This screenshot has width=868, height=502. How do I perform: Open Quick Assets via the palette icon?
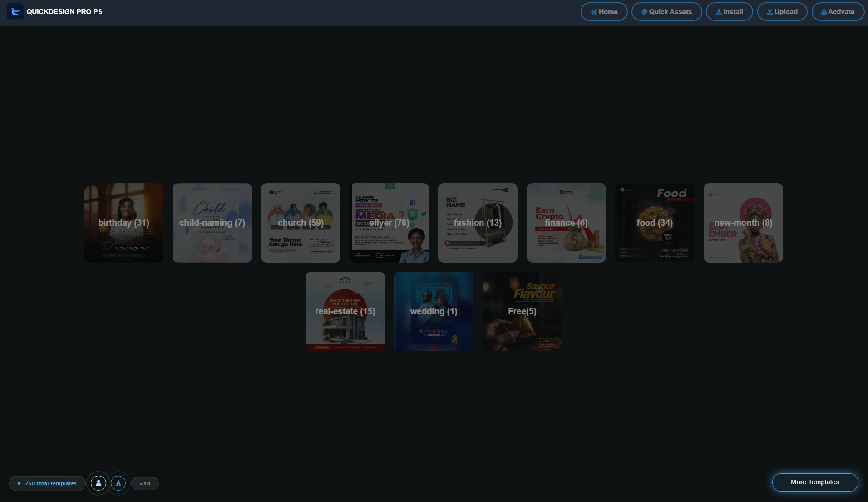coord(644,11)
